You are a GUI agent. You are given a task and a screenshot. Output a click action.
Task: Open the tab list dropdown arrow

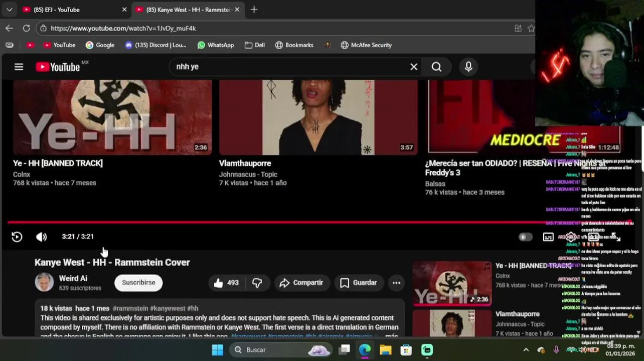tap(9, 10)
